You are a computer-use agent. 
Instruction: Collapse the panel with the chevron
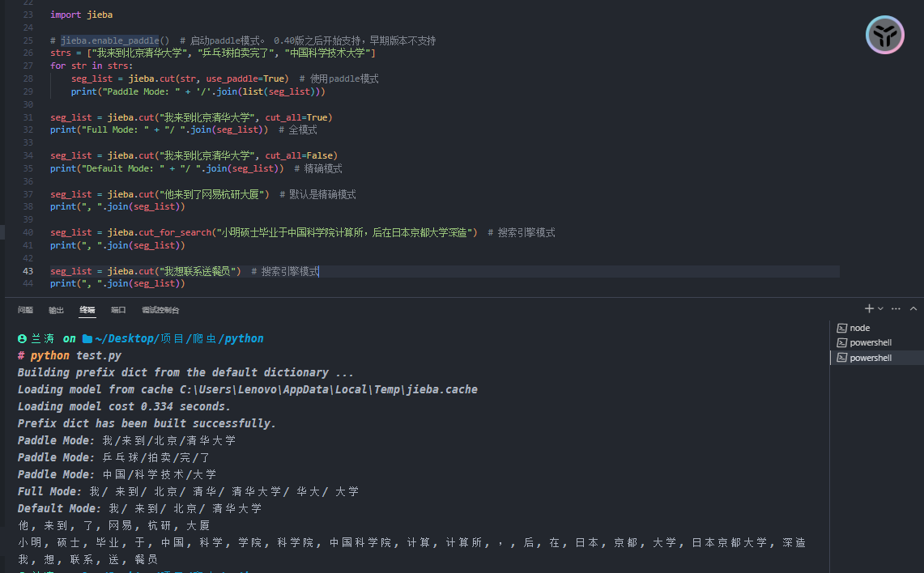913,308
